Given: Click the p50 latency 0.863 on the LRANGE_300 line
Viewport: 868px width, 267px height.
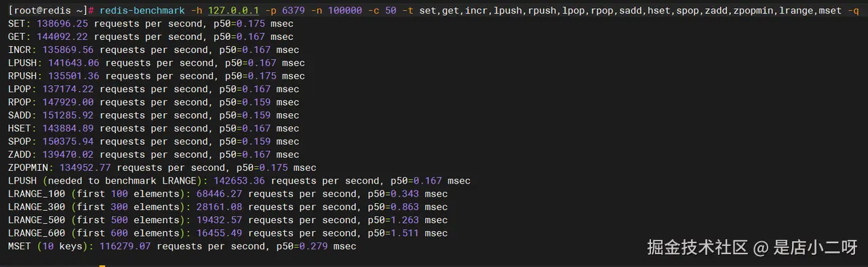Looking at the screenshot, I should pyautogui.click(x=405, y=207).
